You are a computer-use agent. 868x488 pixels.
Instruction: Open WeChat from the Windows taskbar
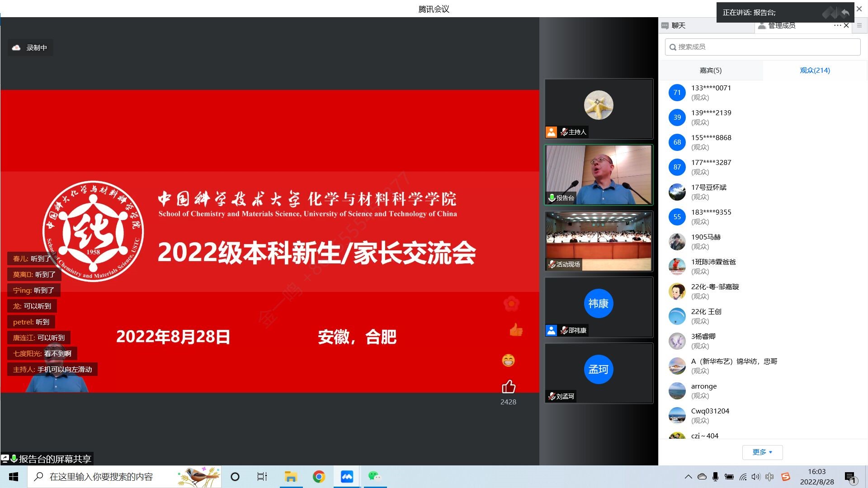point(374,477)
